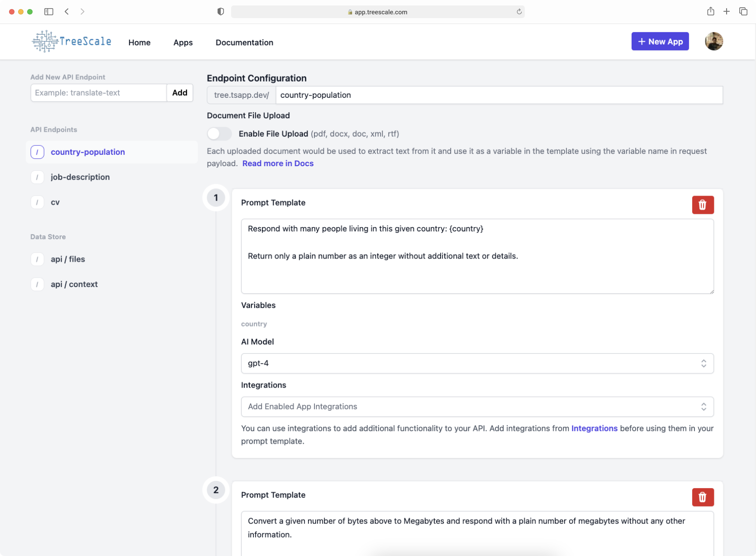This screenshot has width=756, height=556.
Task: Enable File Upload toggle switch
Action: click(x=219, y=134)
